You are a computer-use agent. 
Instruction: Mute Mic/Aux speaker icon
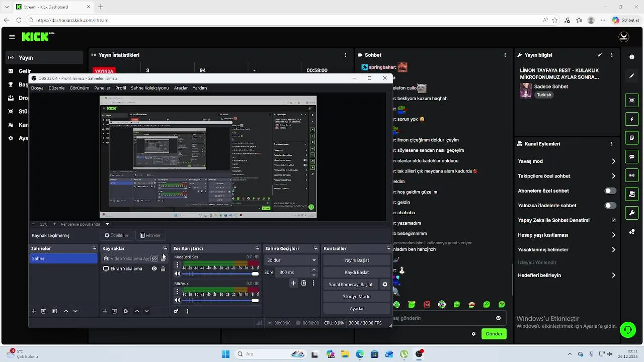click(177, 300)
